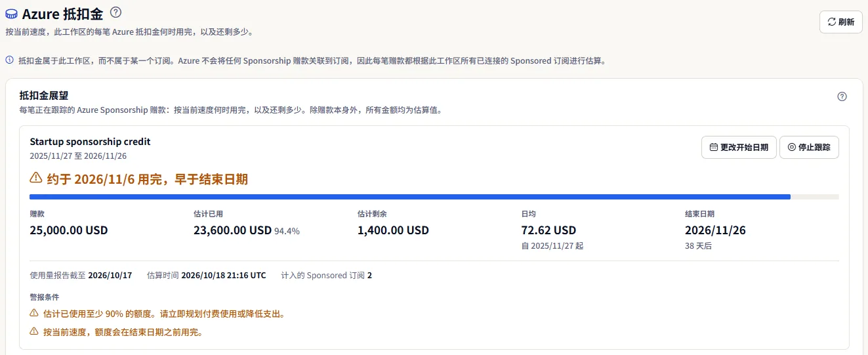
Task: Click the 结束日期 column label
Action: point(699,214)
